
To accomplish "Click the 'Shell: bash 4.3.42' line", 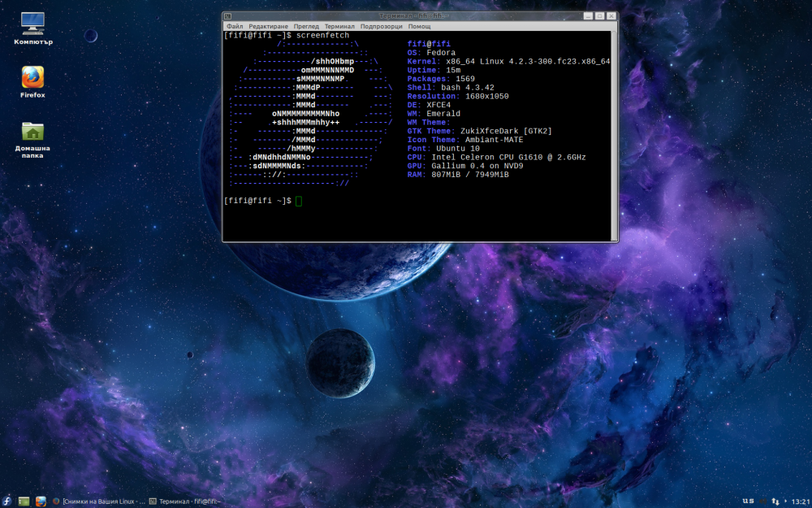I will [x=451, y=88].
